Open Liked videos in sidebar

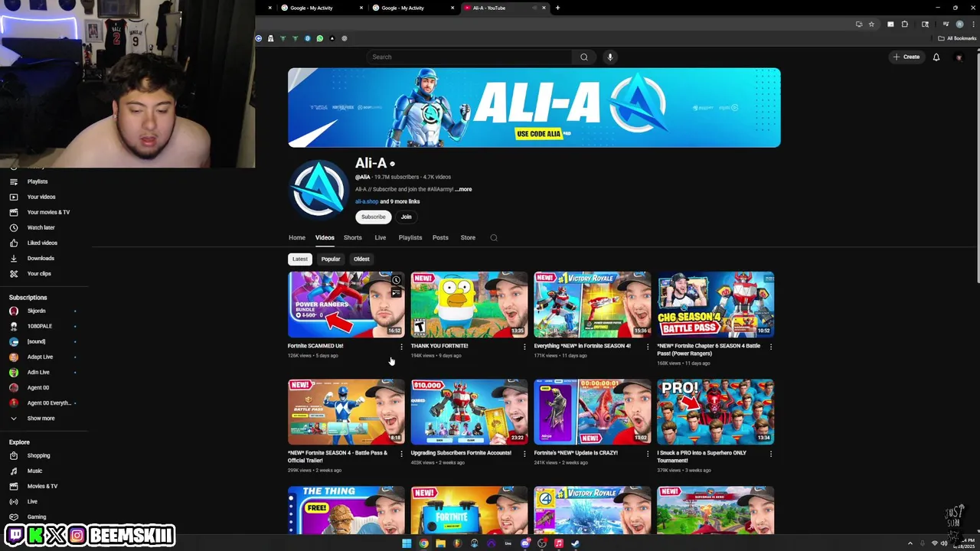coord(41,243)
